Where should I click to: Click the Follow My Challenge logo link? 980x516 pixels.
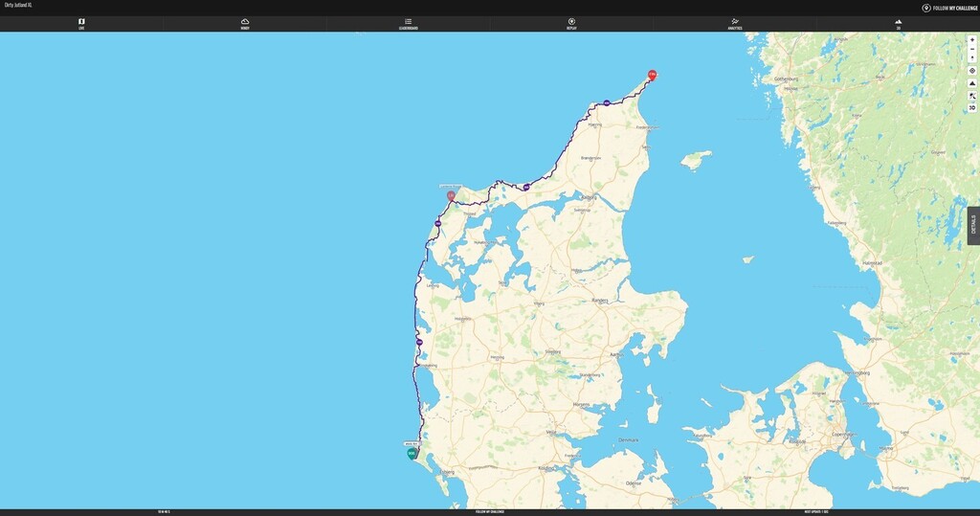[949, 8]
